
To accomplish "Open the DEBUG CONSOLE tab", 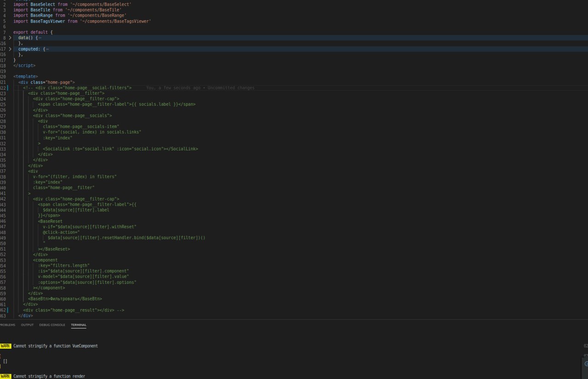I will click(52, 325).
